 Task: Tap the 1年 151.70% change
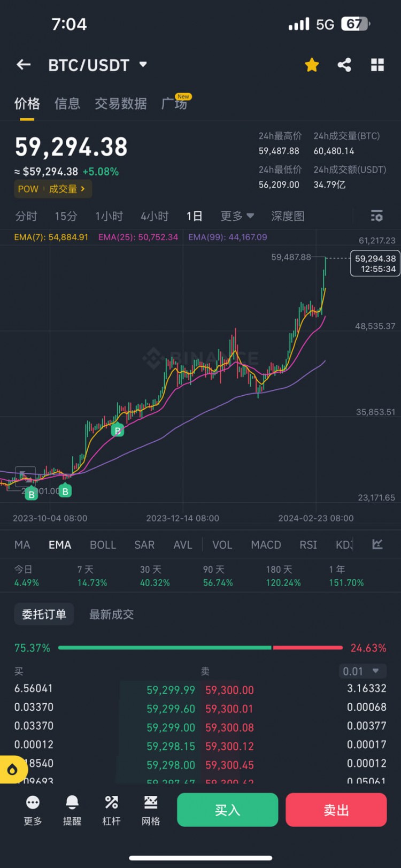pyautogui.click(x=346, y=576)
